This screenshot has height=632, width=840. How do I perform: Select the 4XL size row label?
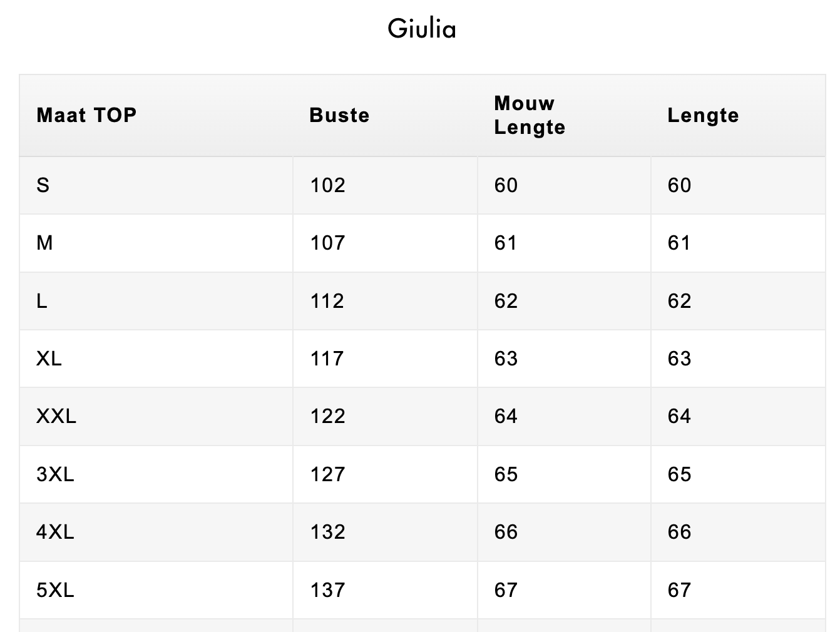pyautogui.click(x=55, y=532)
